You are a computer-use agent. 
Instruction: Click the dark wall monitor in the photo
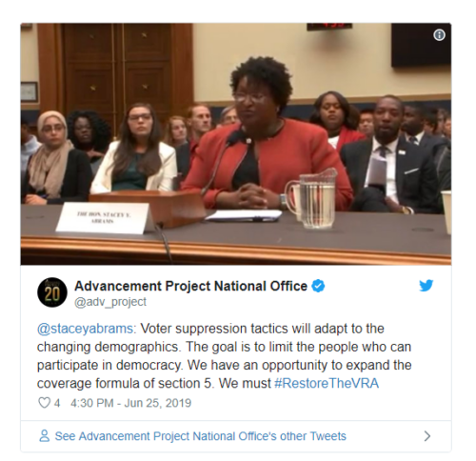pos(421,45)
